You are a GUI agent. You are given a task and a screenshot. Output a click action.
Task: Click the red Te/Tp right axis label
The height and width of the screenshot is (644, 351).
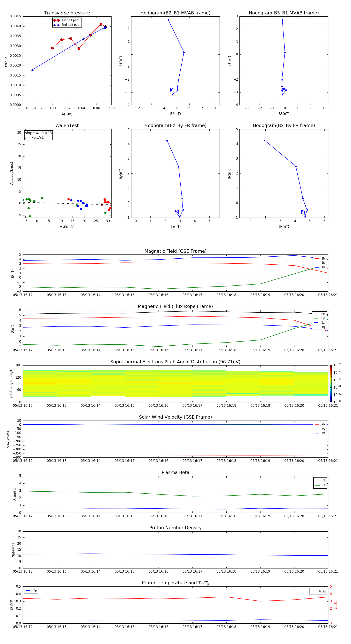click(336, 605)
